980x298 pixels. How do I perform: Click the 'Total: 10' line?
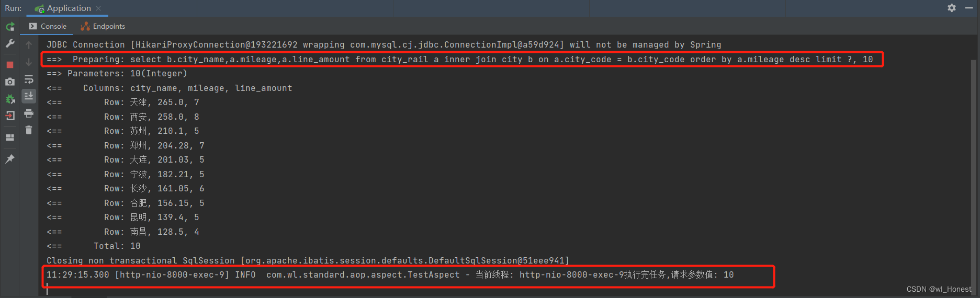click(94, 246)
